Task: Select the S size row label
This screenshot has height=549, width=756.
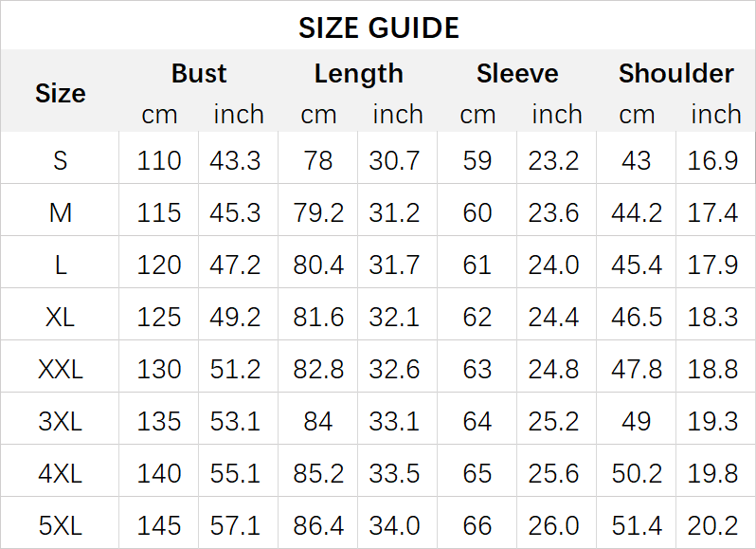Action: 60,160
